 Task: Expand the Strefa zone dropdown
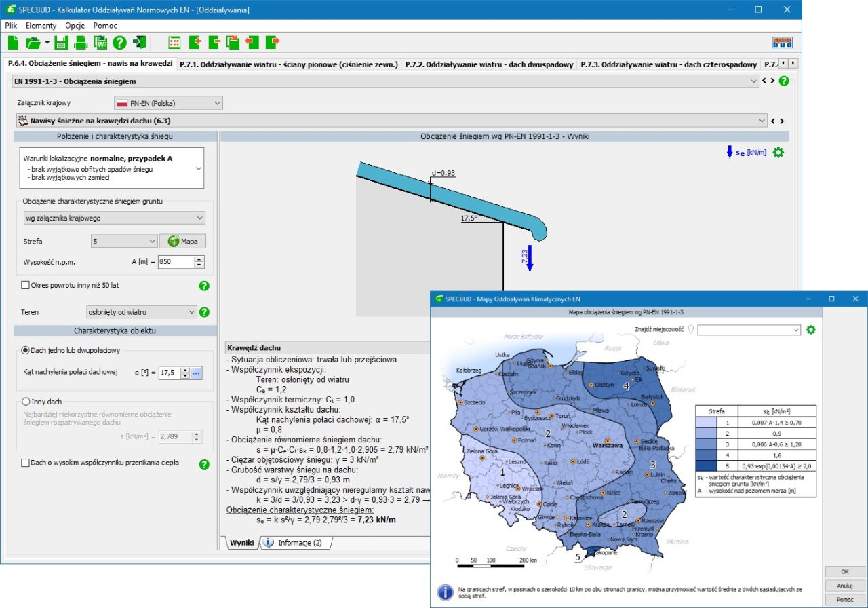123,241
